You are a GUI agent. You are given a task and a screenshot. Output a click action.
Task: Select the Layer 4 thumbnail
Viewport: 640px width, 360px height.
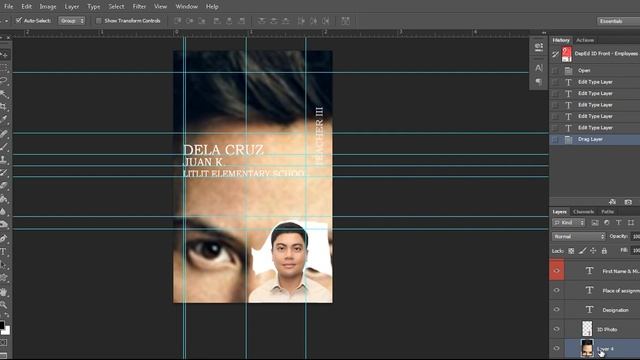click(x=587, y=348)
